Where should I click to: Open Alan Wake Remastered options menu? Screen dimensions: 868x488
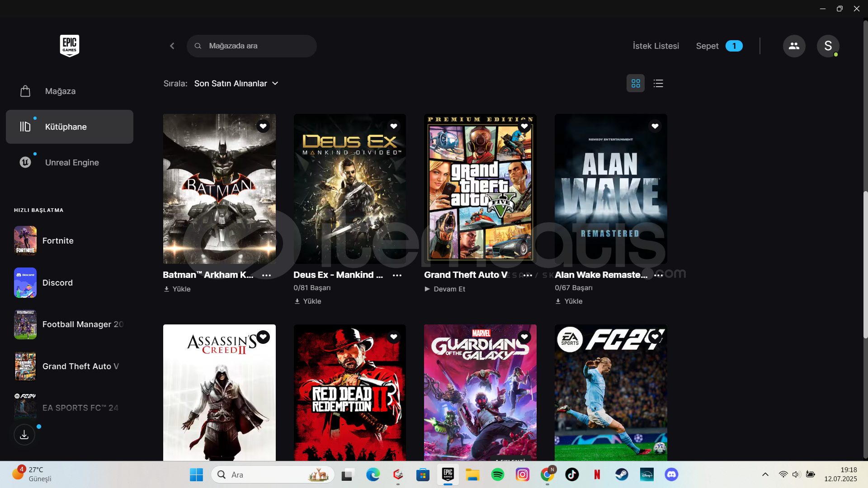(659, 275)
